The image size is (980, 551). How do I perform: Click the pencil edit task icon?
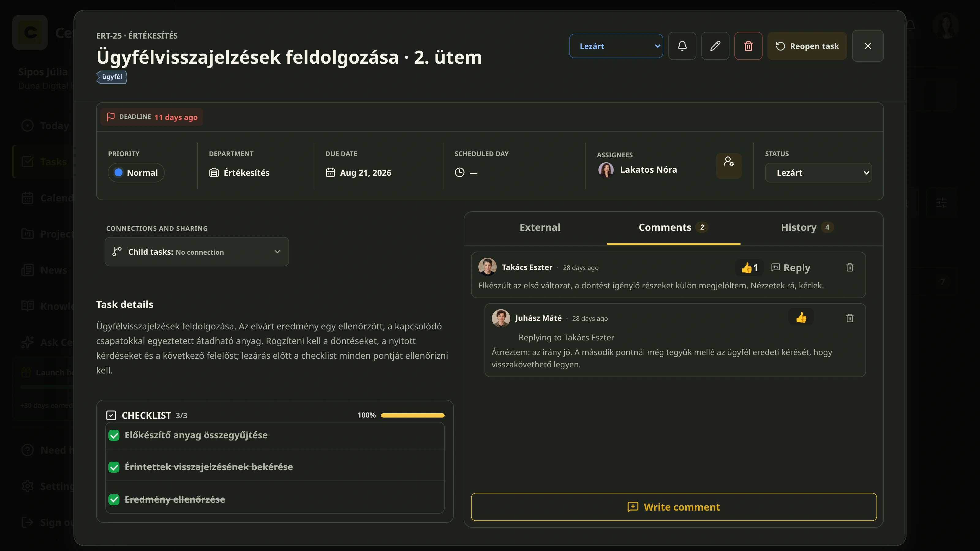click(715, 46)
